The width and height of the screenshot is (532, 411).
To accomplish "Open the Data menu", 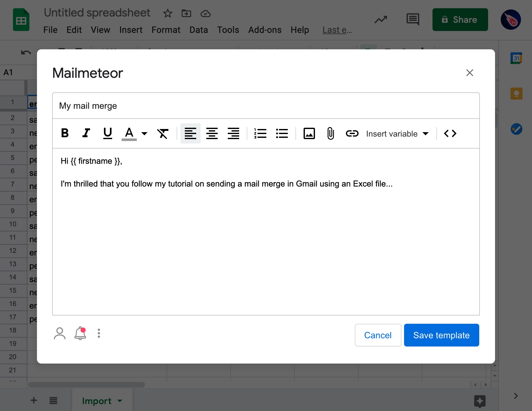I will click(199, 30).
